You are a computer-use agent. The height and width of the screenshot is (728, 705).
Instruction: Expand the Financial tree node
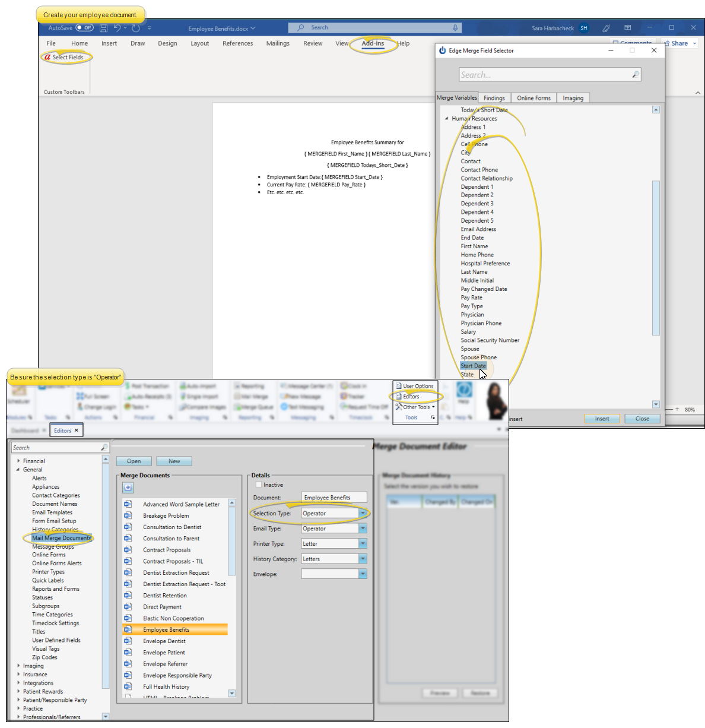tap(18, 461)
